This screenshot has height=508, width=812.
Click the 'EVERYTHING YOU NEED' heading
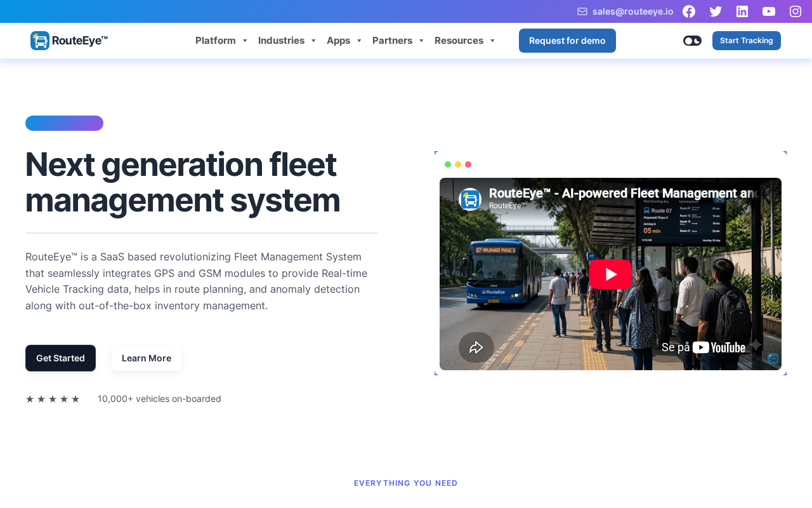[x=406, y=483]
